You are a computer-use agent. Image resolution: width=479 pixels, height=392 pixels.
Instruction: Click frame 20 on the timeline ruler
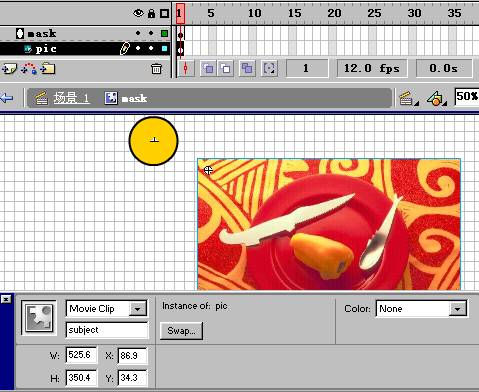[x=334, y=13]
